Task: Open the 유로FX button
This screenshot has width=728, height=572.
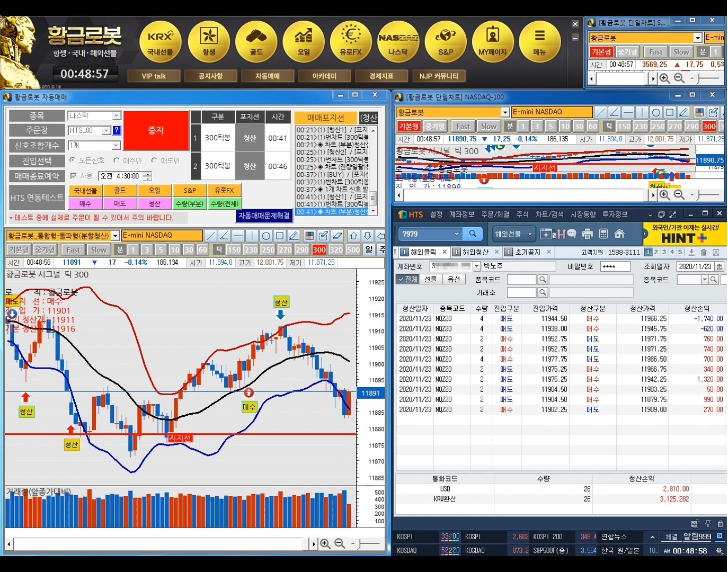Action: pos(351,42)
